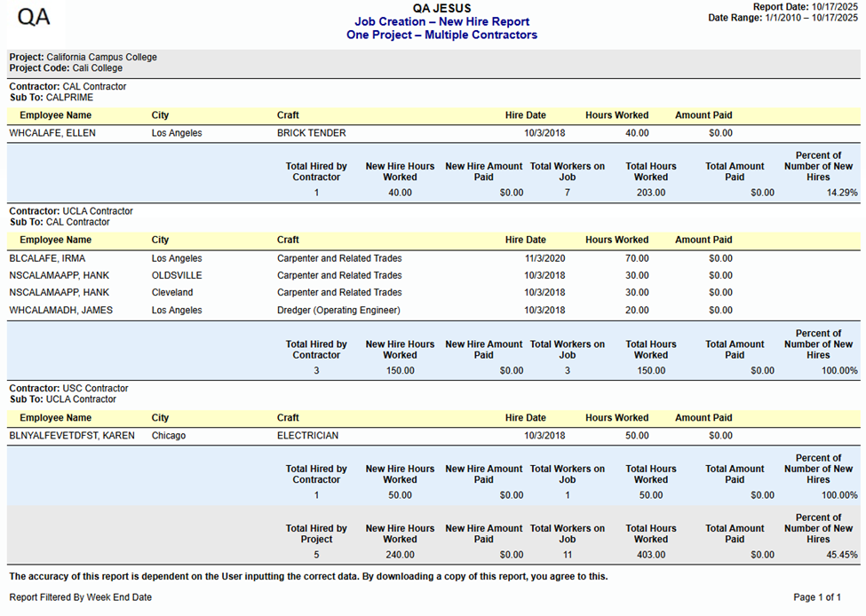Click the 403.00 project total hours
This screenshot has height=616, width=866.
tap(651, 555)
